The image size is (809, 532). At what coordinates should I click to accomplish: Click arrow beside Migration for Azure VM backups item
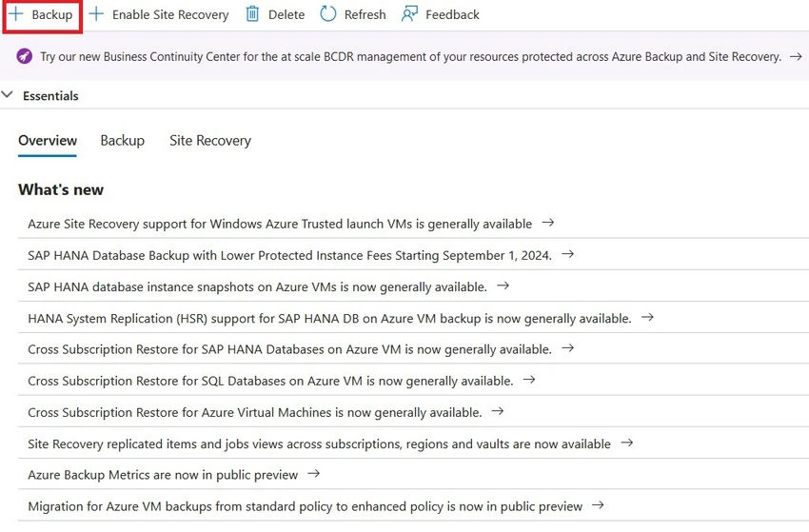tap(598, 505)
